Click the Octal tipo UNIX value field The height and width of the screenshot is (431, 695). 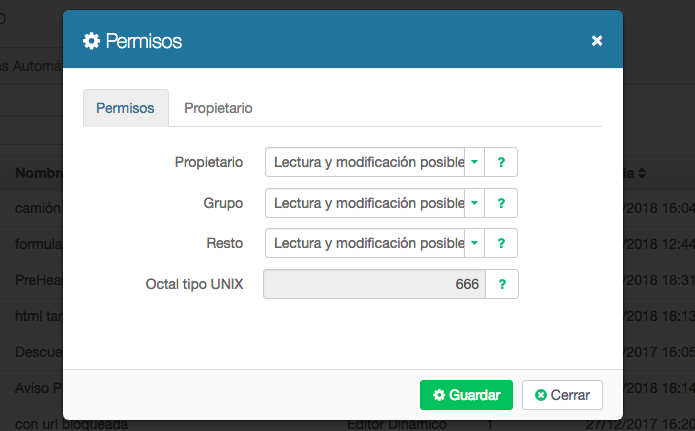pyautogui.click(x=373, y=284)
